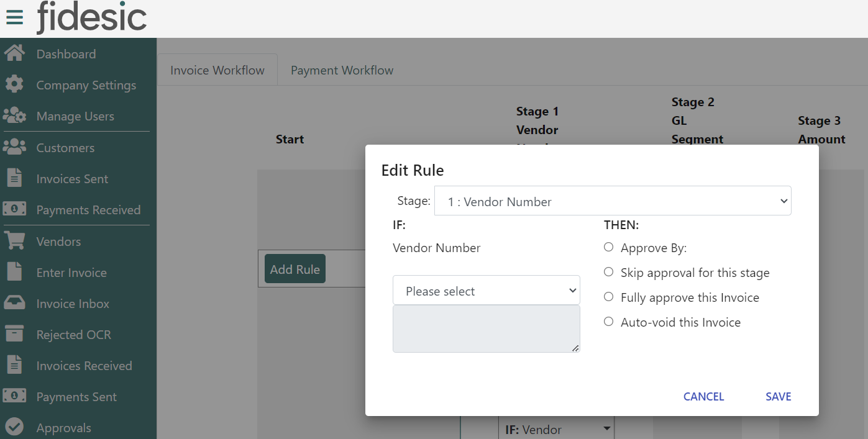This screenshot has height=439, width=868.
Task: Click the Company Settings gear icon
Action: coord(14,85)
